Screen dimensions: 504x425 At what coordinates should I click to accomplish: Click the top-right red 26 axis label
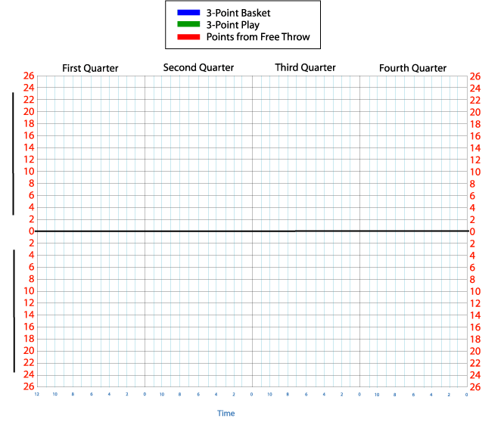pos(474,76)
